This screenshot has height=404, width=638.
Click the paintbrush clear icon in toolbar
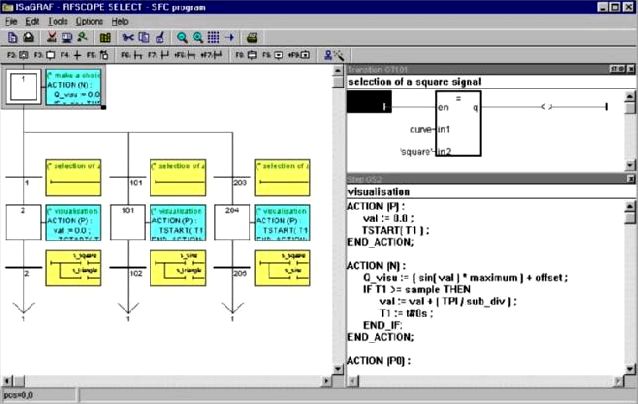[x=160, y=37]
